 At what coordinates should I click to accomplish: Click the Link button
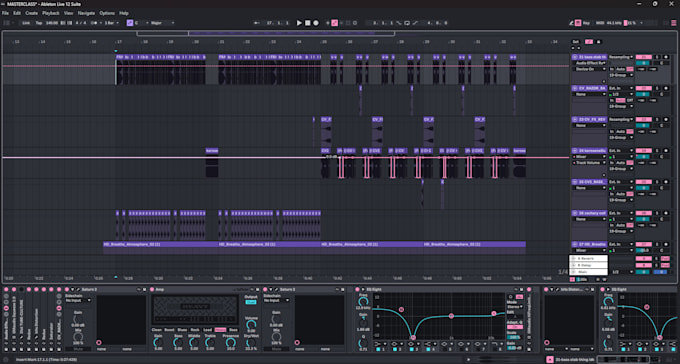click(26, 23)
